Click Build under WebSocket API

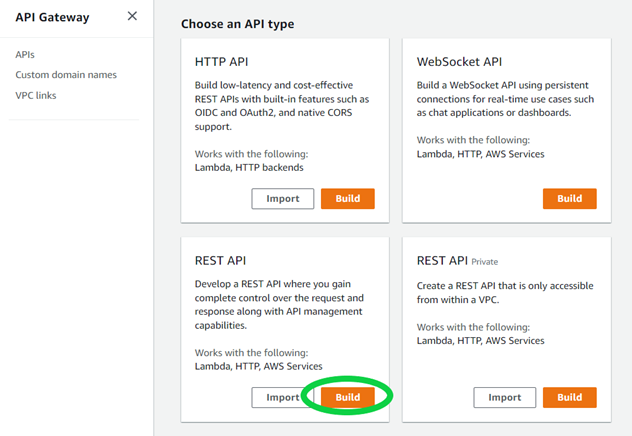(x=570, y=199)
